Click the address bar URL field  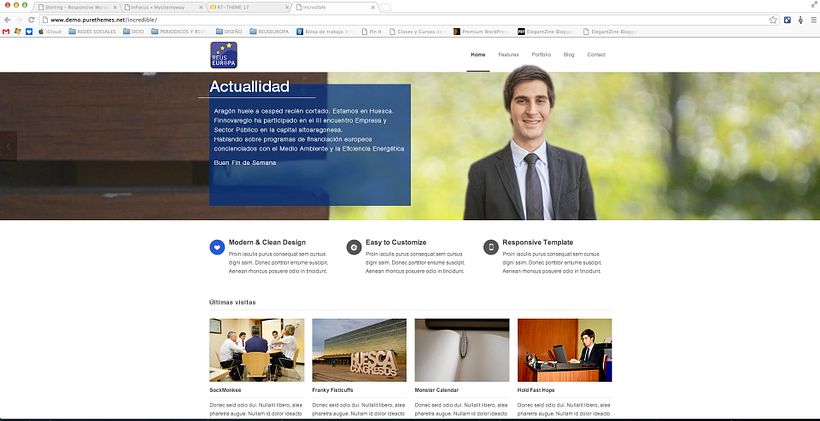click(403, 20)
